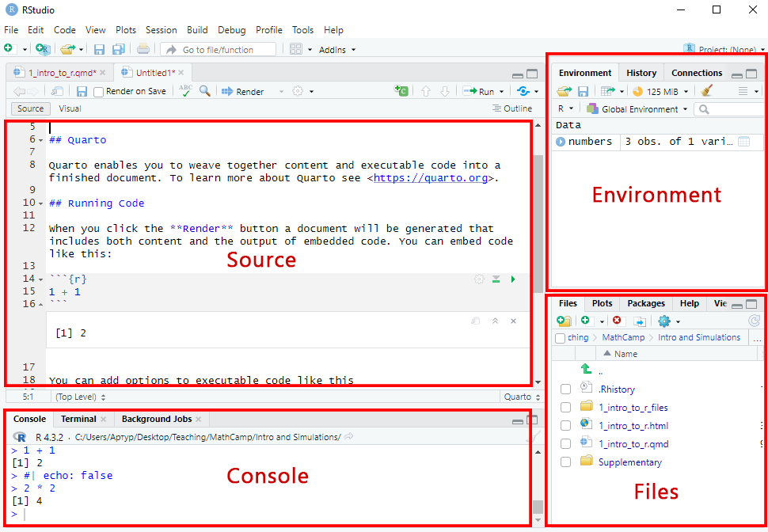768x532 pixels.
Task: Click the Save All documents icon
Action: [x=119, y=49]
